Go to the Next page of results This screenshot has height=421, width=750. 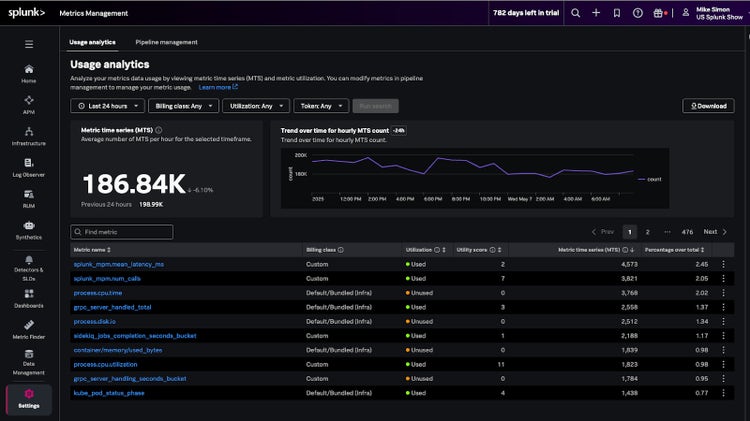[x=714, y=232]
